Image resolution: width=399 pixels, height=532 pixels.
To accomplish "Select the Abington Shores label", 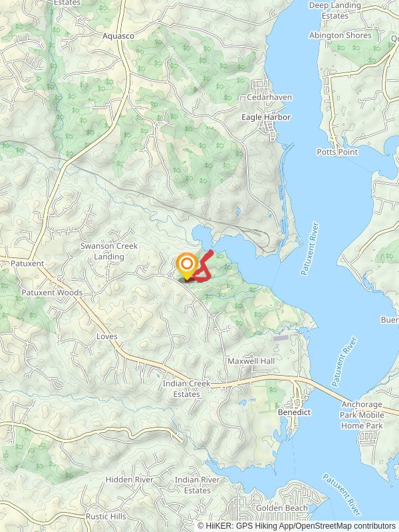I will [340, 36].
